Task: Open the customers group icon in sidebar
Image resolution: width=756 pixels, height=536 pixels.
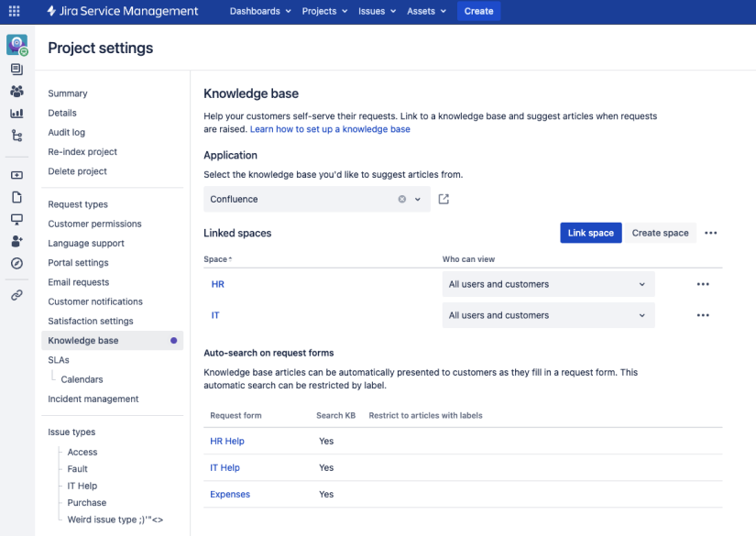Action: [16, 91]
